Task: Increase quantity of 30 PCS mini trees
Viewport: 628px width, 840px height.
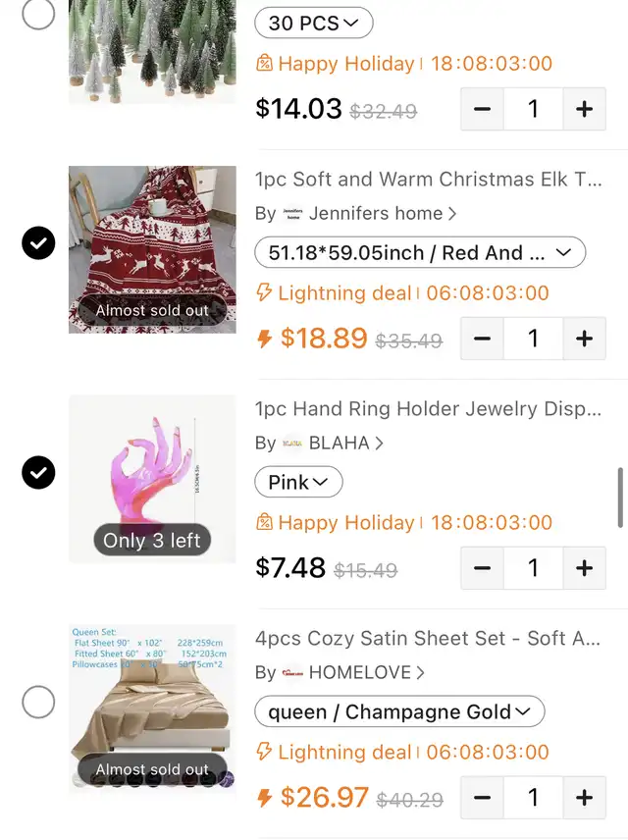Action: click(584, 109)
